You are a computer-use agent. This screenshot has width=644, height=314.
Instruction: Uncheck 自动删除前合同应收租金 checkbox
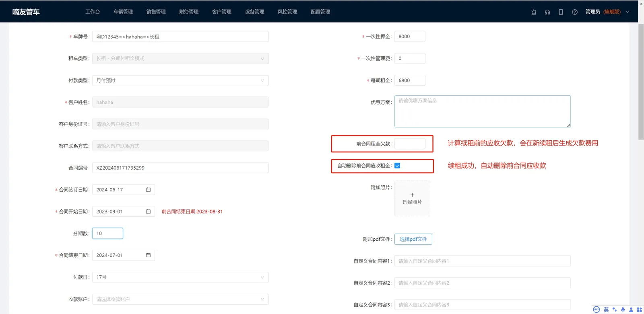397,166
